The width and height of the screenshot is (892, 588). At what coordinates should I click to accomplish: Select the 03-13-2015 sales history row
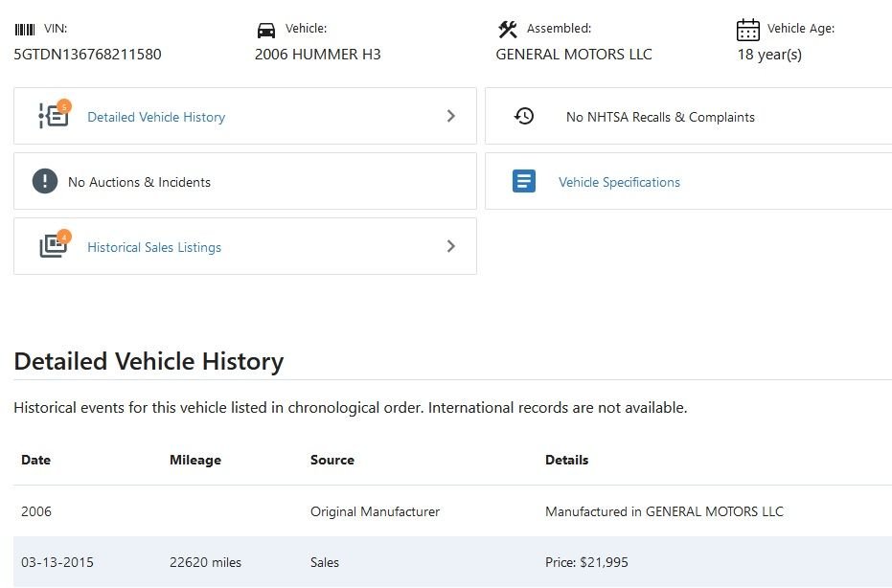click(x=452, y=562)
